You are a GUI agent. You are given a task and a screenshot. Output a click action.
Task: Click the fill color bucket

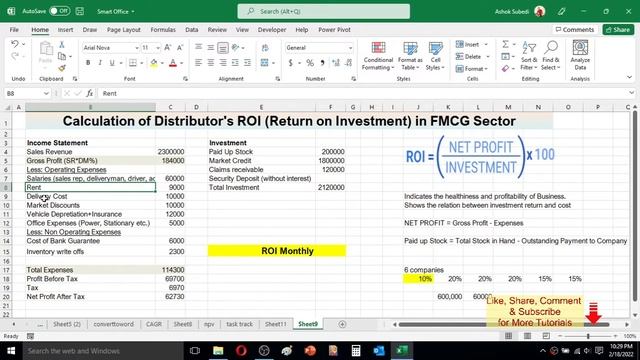154,63
